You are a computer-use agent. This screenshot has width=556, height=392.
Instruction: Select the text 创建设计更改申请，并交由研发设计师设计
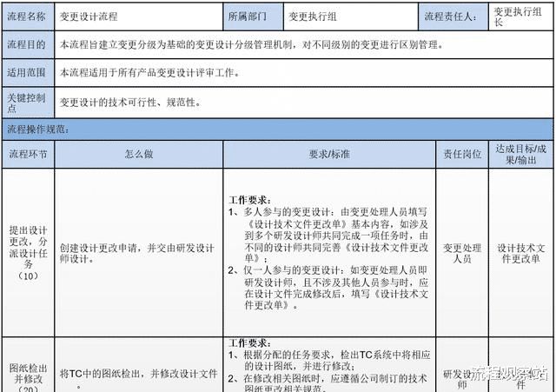[137, 253]
